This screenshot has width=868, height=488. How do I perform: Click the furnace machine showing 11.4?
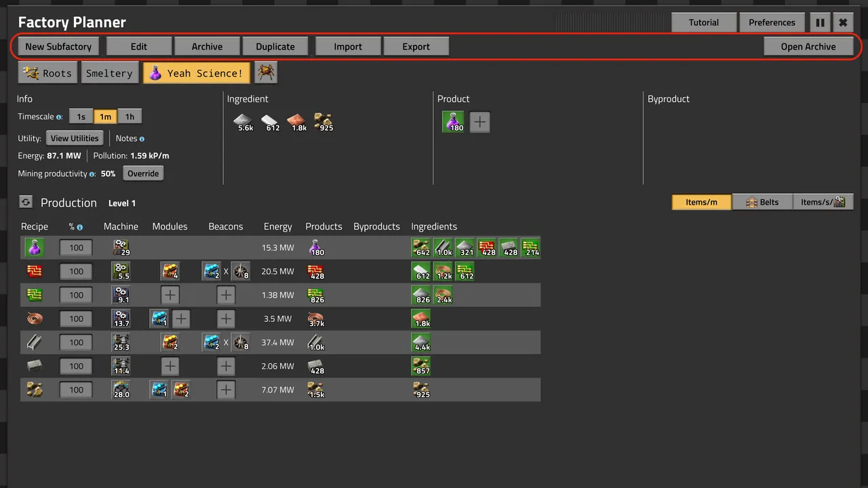point(121,366)
